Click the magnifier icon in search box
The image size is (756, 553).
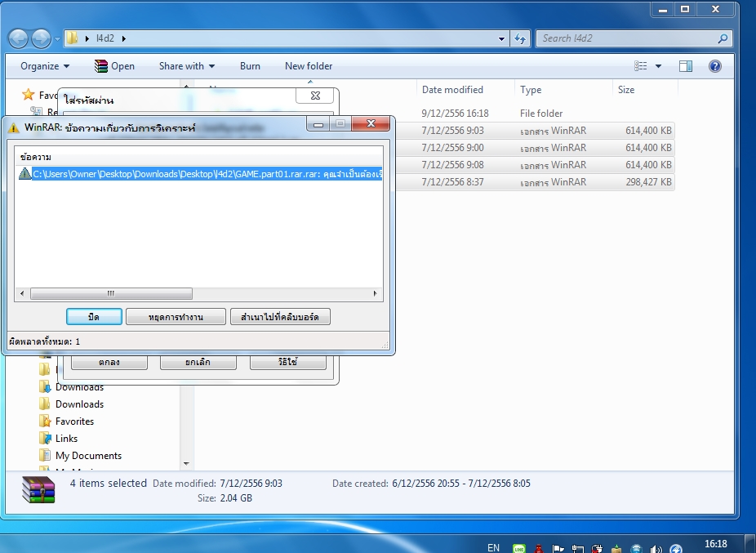pyautogui.click(x=723, y=38)
